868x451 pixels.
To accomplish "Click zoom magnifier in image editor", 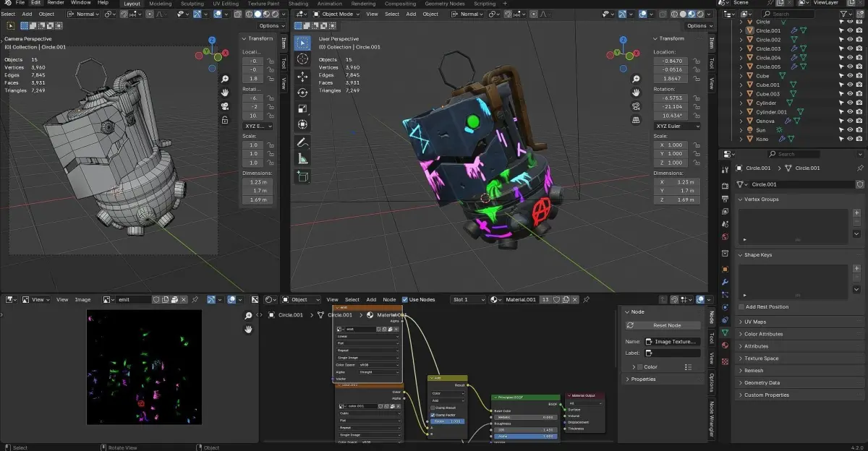I will click(248, 316).
